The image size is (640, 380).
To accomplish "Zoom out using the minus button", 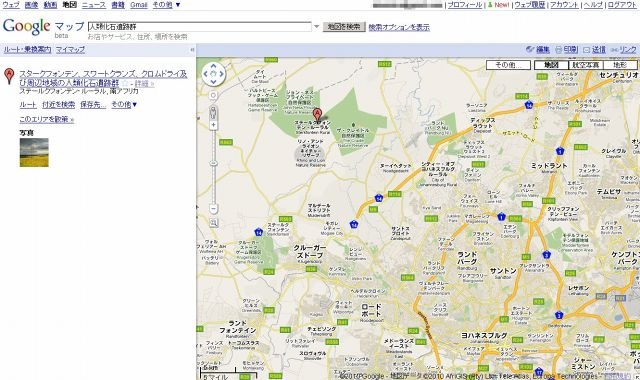I will tap(213, 209).
